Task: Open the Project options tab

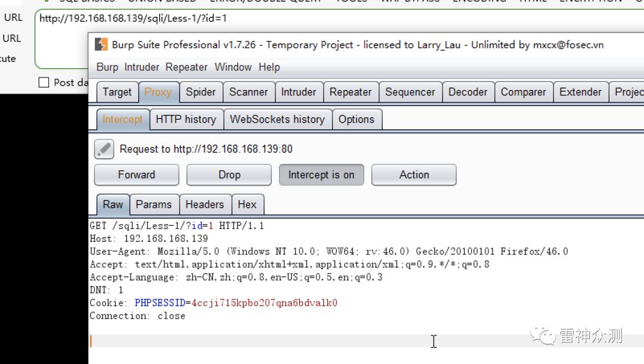Action: click(627, 92)
